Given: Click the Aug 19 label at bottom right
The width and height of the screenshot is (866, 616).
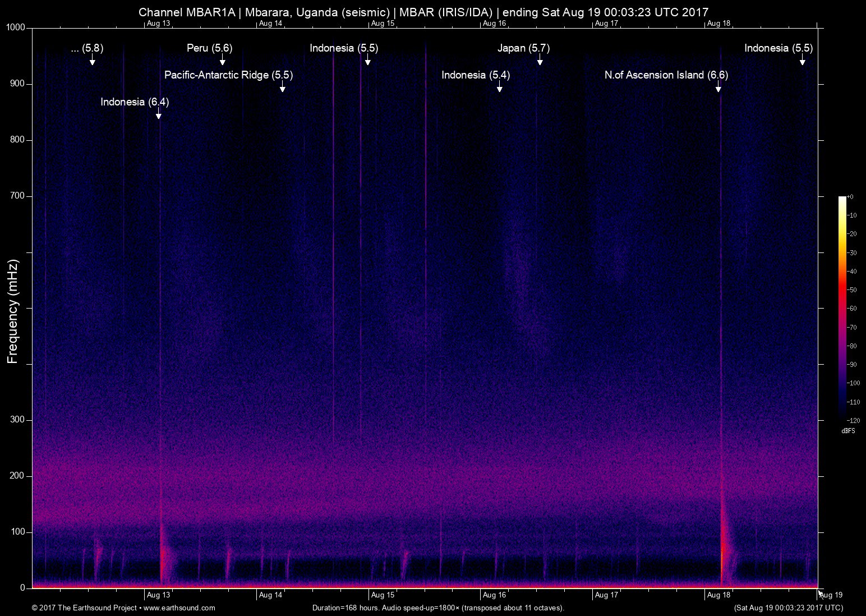Looking at the screenshot, I should click(x=831, y=595).
